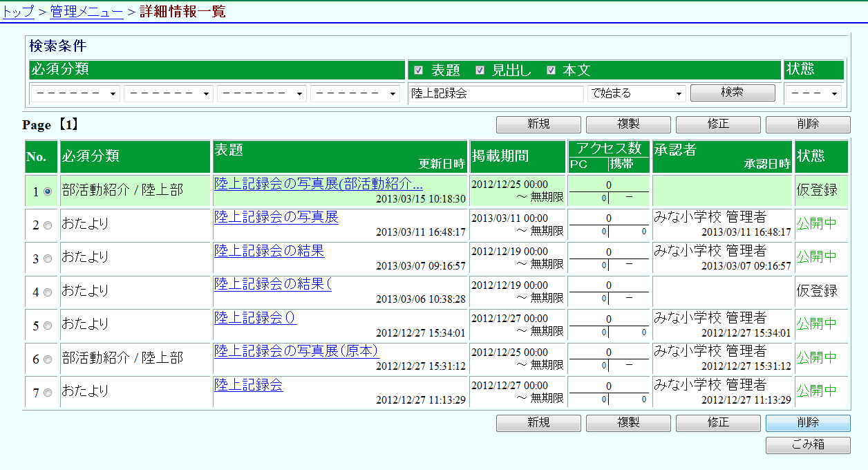Go to トップ breadcrumb link
Image resolution: width=868 pixels, height=470 pixels.
click(x=17, y=11)
